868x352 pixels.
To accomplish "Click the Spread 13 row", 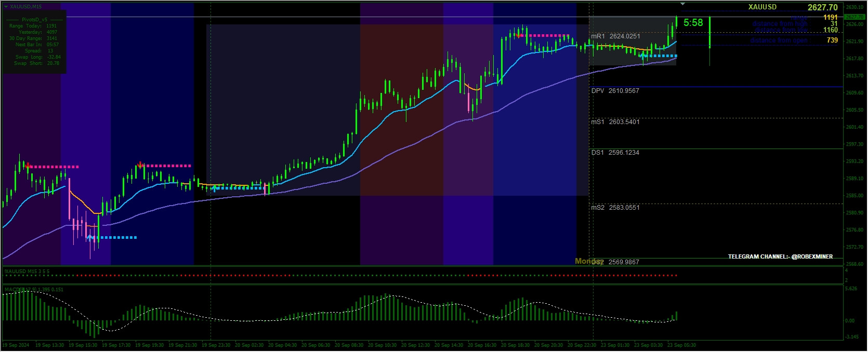I will pyautogui.click(x=39, y=51).
